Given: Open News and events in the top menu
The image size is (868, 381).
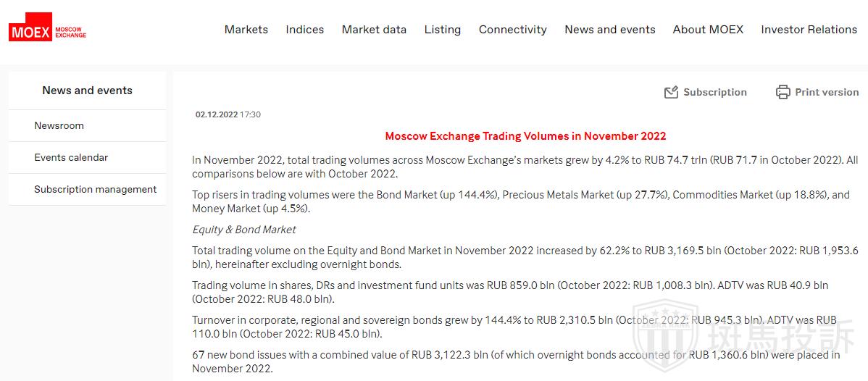Looking at the screenshot, I should tap(610, 30).
